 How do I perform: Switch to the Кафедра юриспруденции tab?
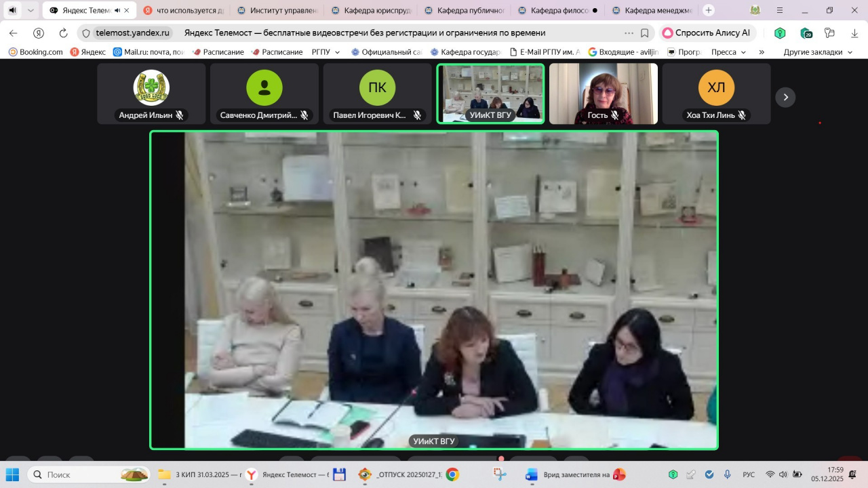[373, 11]
